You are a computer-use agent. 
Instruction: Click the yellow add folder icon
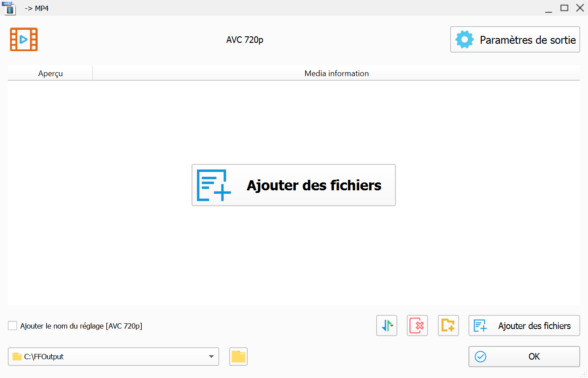[448, 325]
